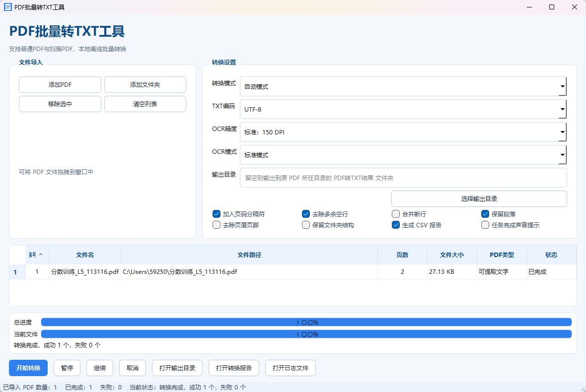Viewport: 586px width, 392px height.
Task: Click status bar text 失败: 0
Action: click(111, 388)
